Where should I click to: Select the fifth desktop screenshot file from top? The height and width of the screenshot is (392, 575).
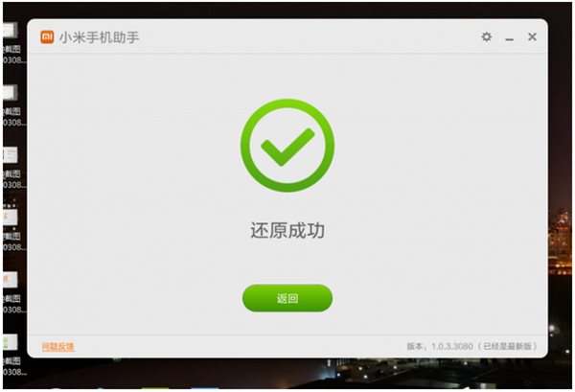[11, 292]
